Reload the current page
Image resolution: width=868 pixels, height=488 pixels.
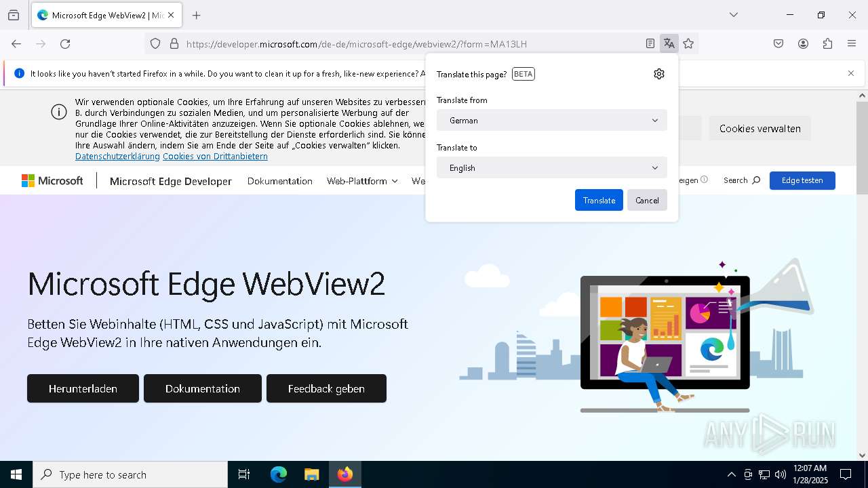tap(65, 43)
